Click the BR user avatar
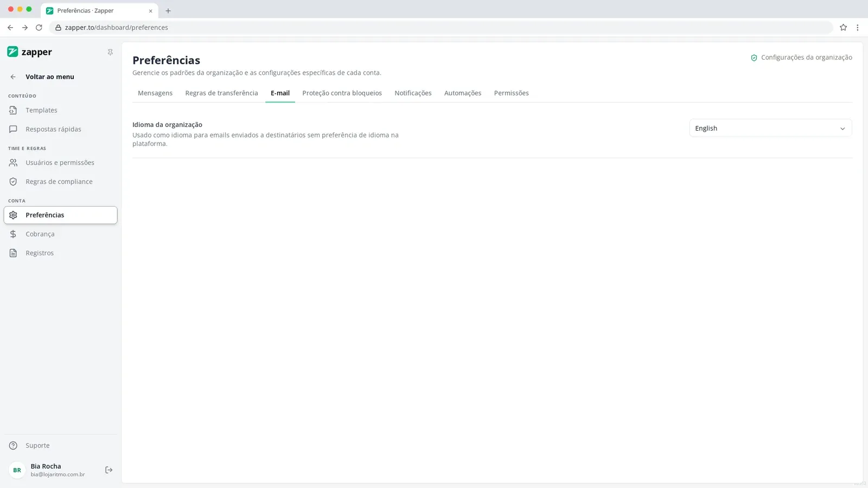The image size is (868, 488). click(17, 470)
